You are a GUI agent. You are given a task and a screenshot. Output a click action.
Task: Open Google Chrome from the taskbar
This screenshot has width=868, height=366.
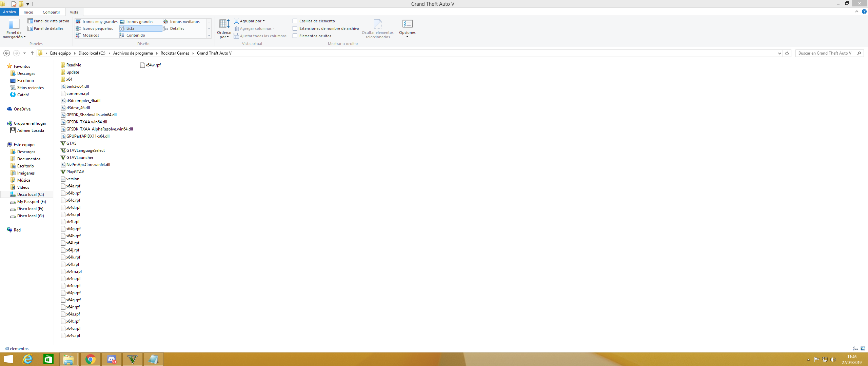pos(90,359)
